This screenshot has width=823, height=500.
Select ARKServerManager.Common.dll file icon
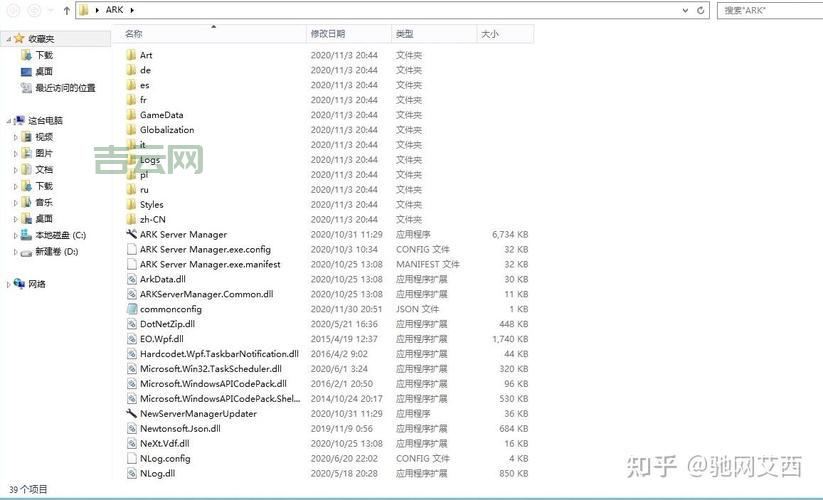(x=132, y=294)
